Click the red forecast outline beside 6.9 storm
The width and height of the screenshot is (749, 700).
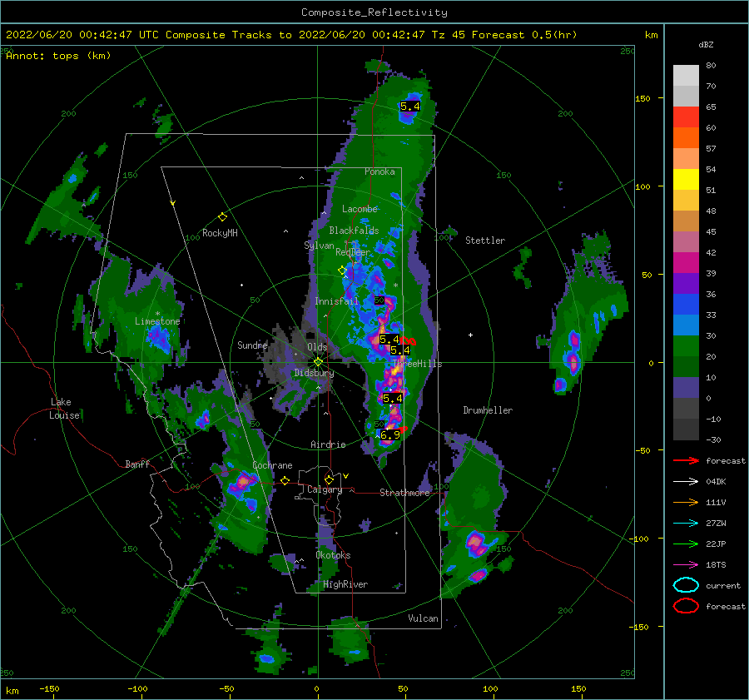pyautogui.click(x=403, y=429)
